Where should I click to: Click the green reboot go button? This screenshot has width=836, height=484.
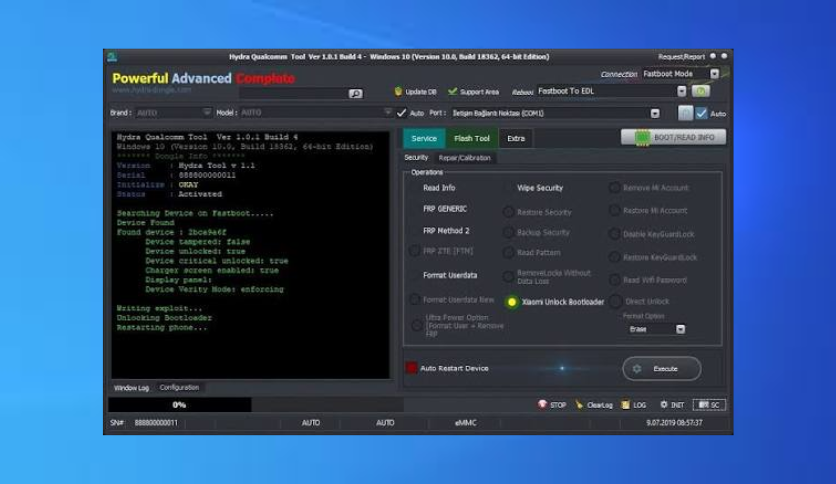click(x=701, y=91)
